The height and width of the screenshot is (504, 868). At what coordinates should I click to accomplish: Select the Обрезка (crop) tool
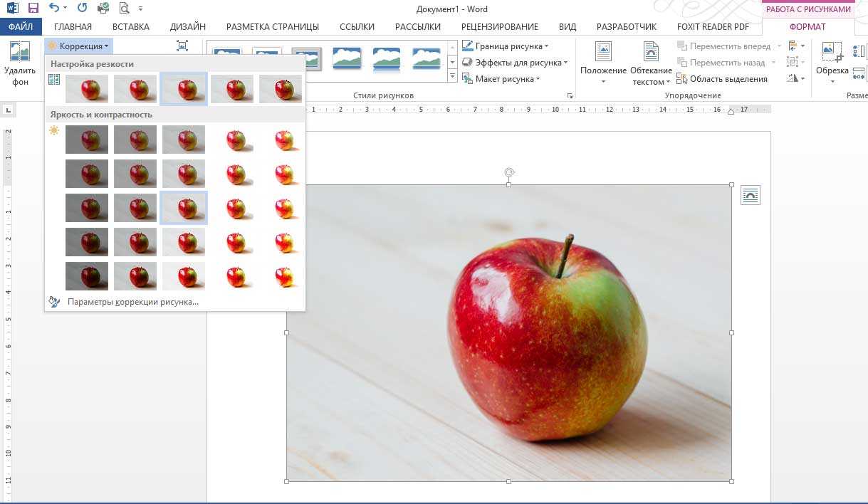tap(831, 53)
